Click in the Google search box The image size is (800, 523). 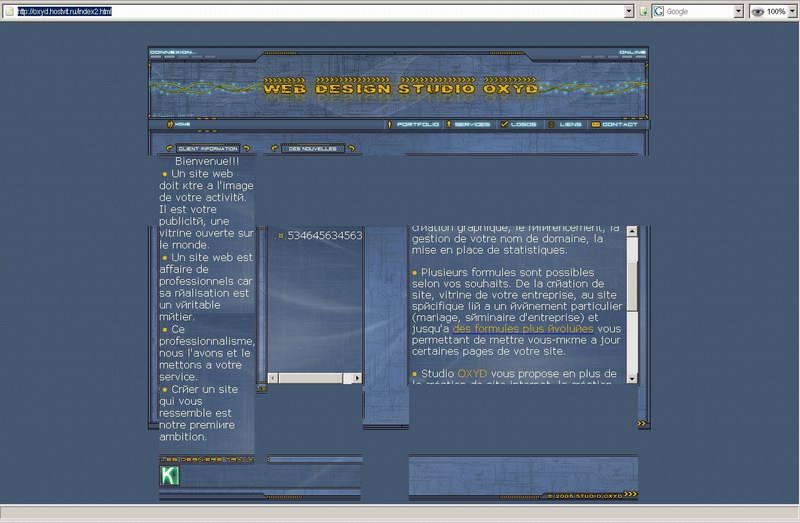pyautogui.click(x=699, y=11)
